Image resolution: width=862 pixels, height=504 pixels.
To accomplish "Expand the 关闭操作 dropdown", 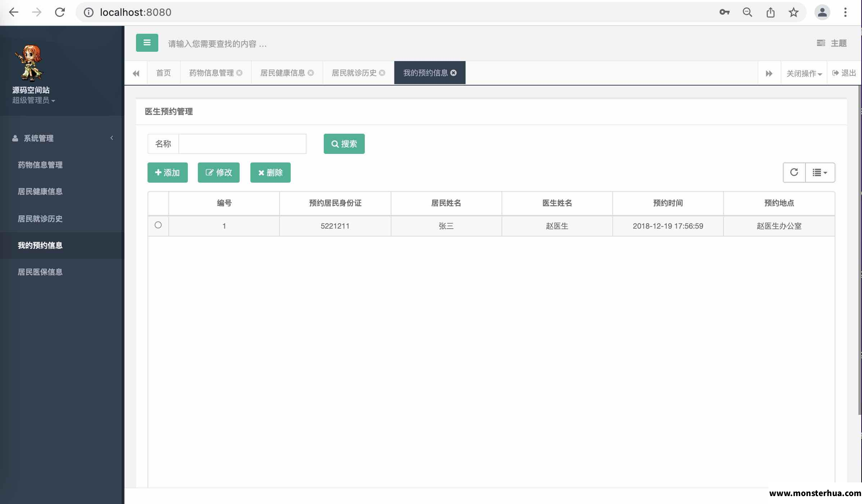I will click(x=804, y=73).
